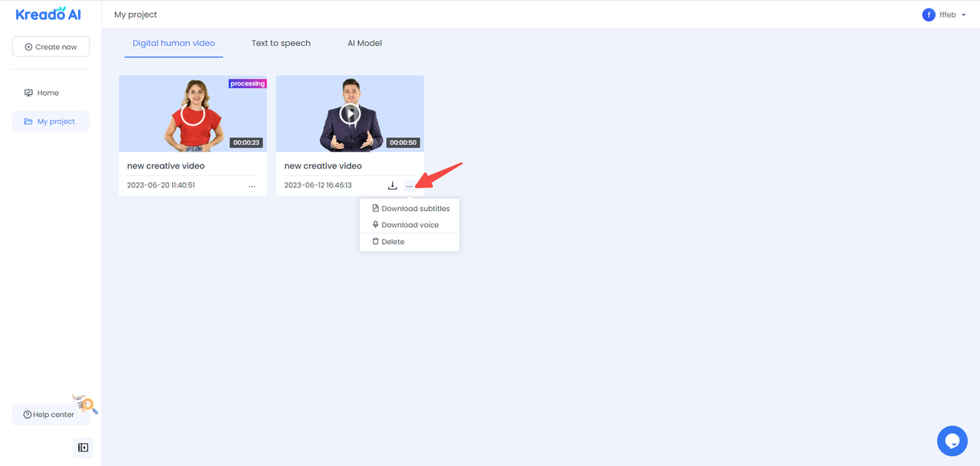Open My project in sidebar

(x=51, y=121)
